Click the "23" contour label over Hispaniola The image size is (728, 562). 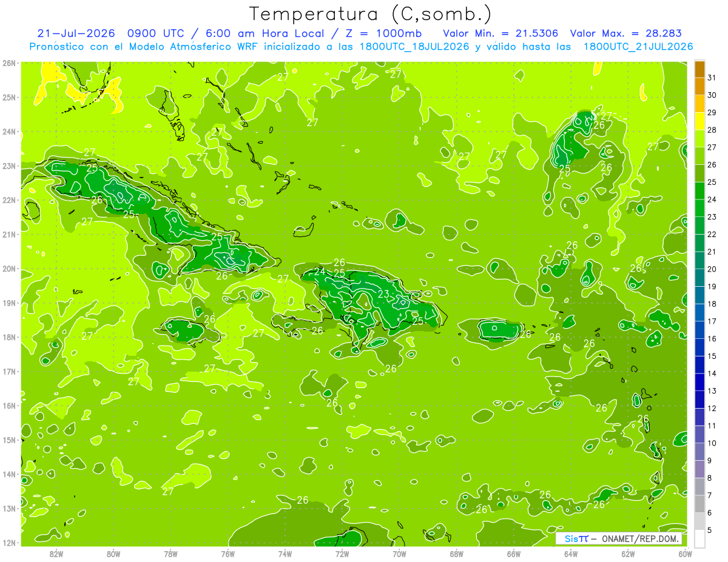(383, 295)
